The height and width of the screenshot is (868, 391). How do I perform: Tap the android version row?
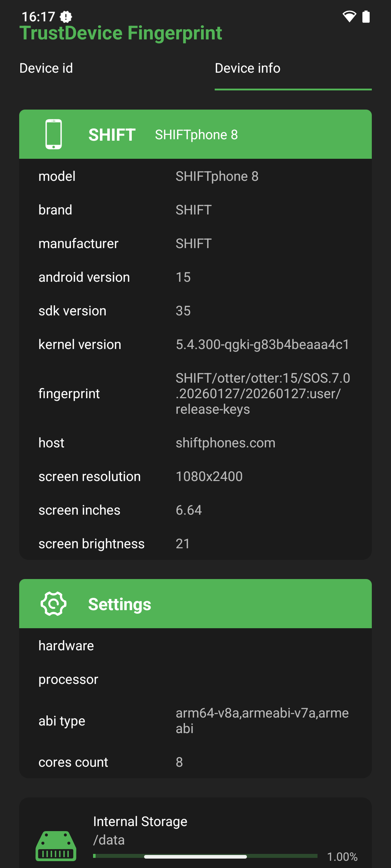[195, 277]
